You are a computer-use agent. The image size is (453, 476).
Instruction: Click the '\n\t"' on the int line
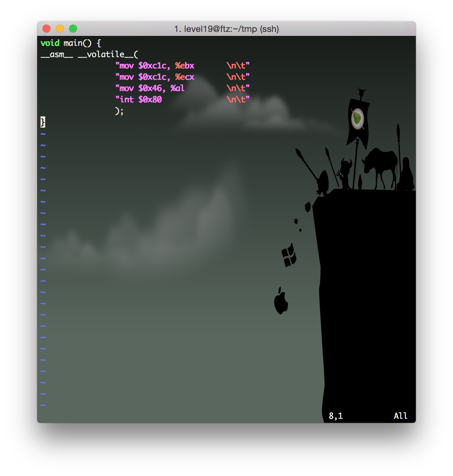[238, 100]
